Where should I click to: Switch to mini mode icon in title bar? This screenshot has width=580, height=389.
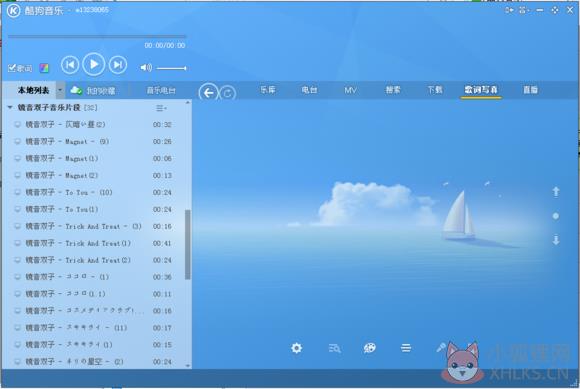(509, 10)
